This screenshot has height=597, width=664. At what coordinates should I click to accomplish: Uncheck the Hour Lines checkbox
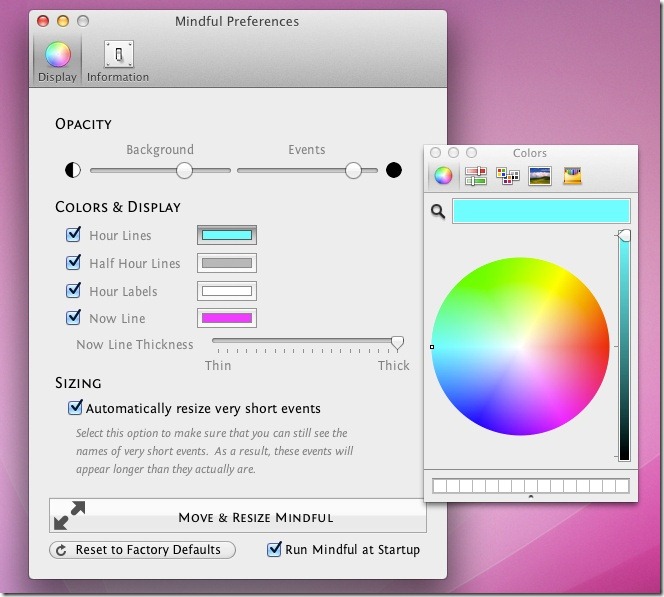pos(74,234)
